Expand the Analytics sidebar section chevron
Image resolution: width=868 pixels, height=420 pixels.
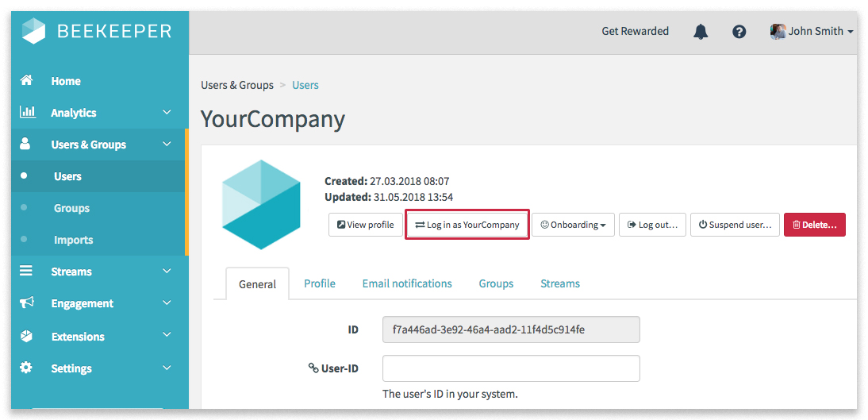(x=167, y=113)
